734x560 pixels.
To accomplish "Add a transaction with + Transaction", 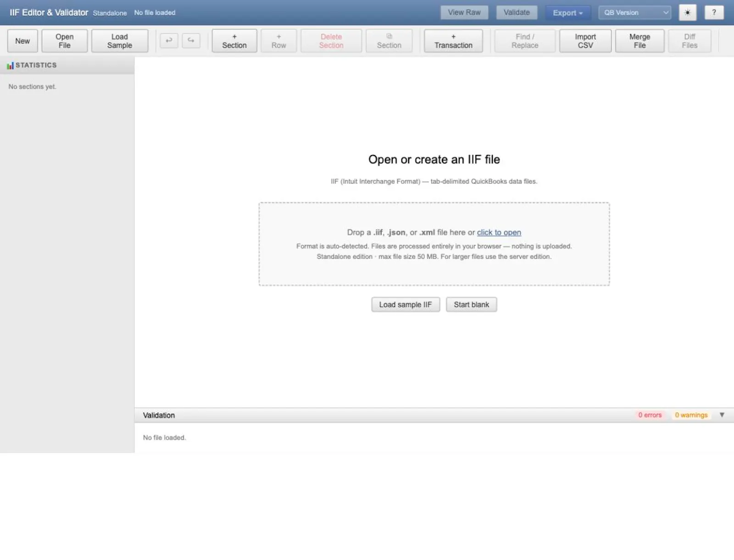I will point(453,41).
